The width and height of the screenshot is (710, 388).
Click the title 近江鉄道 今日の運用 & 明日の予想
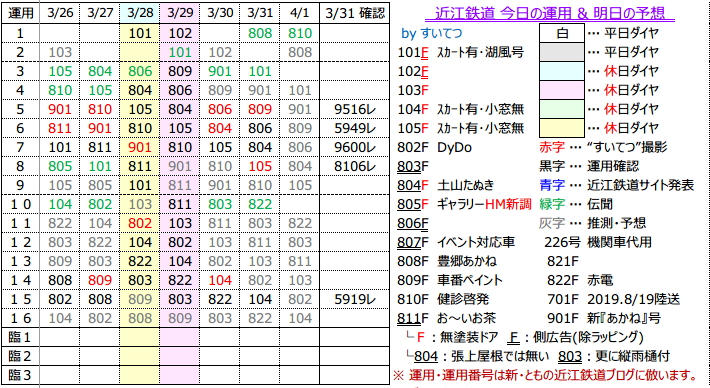pyautogui.click(x=550, y=13)
